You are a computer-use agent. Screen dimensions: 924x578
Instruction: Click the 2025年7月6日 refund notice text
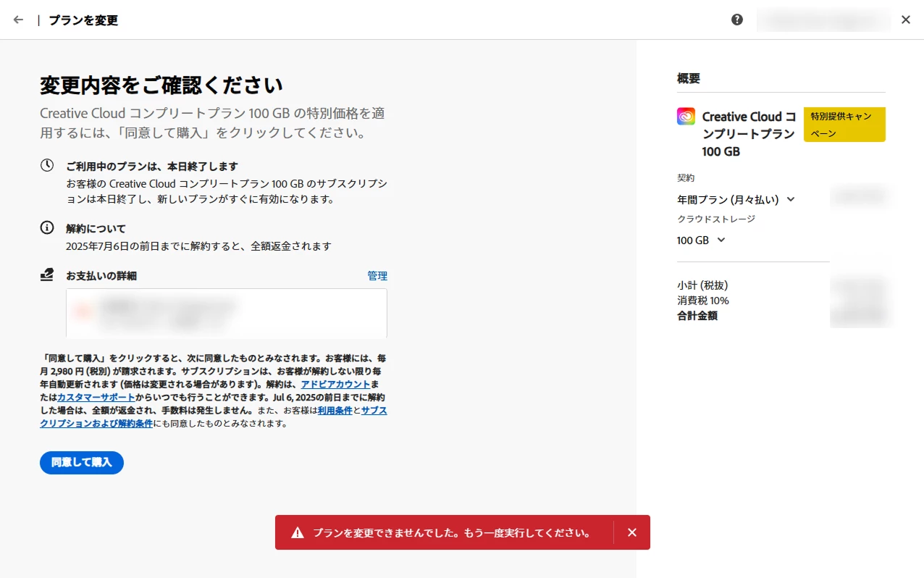coord(198,246)
